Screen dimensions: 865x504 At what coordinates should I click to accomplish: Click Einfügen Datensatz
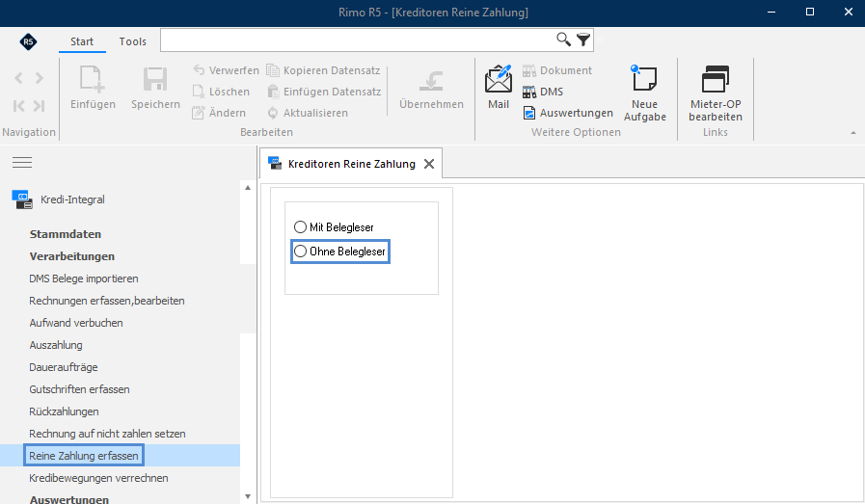click(x=324, y=92)
